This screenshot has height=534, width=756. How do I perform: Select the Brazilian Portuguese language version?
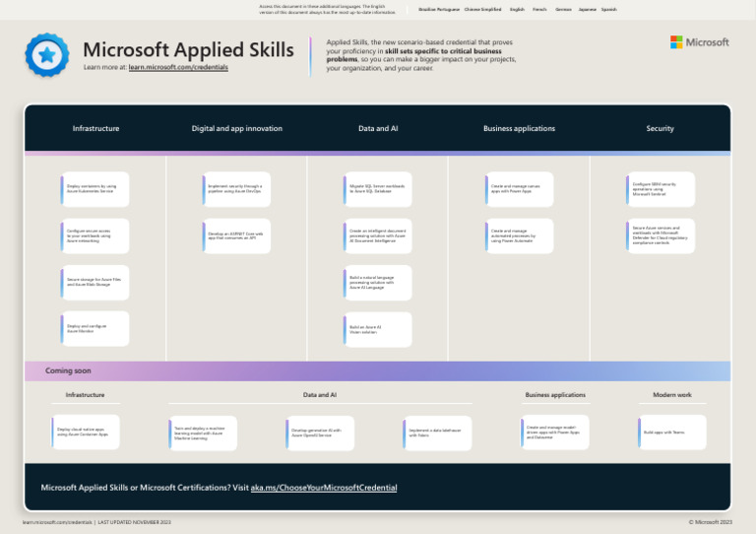[438, 9]
